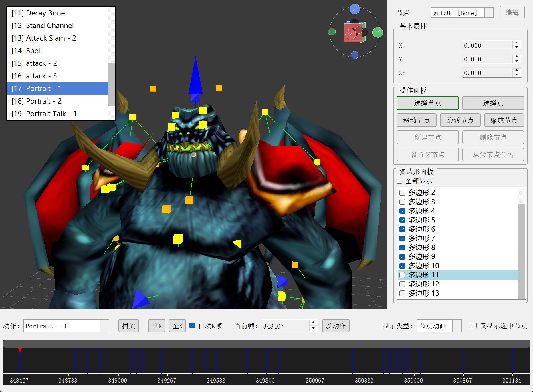Select [12] Stand Channel animation
Viewport: 533px width, 392px height.
click(x=58, y=26)
